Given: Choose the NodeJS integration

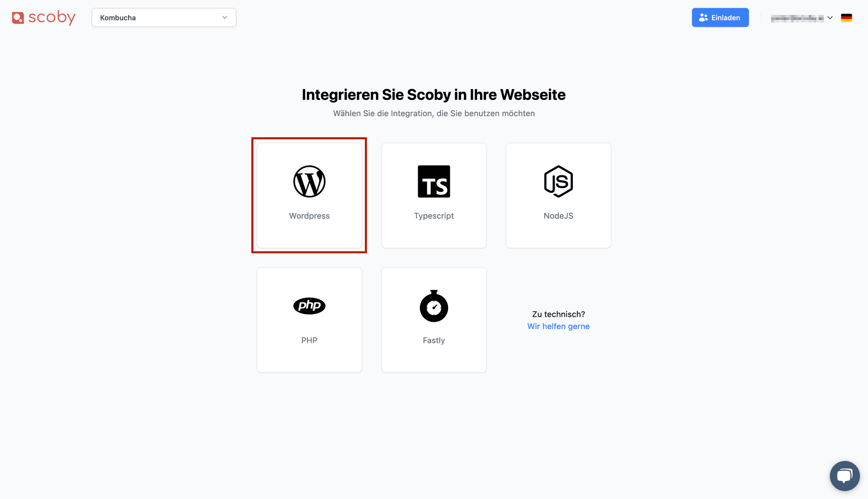Looking at the screenshot, I should point(558,195).
